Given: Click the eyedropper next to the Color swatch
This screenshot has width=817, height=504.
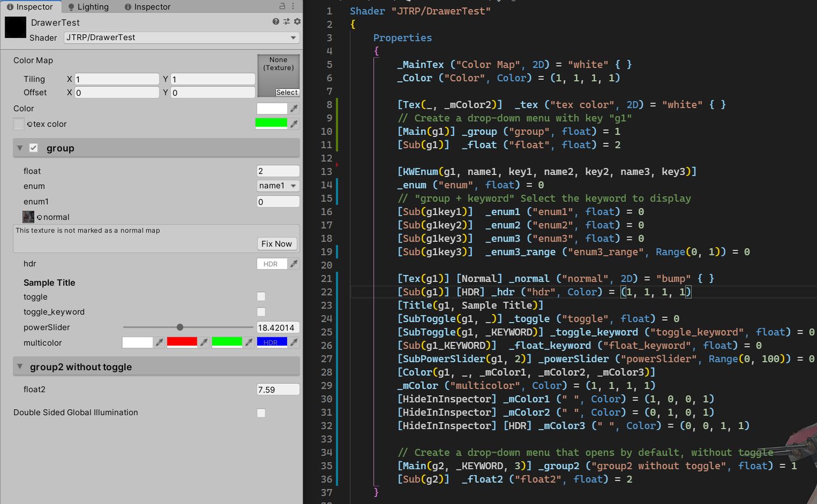Looking at the screenshot, I should pyautogui.click(x=294, y=108).
